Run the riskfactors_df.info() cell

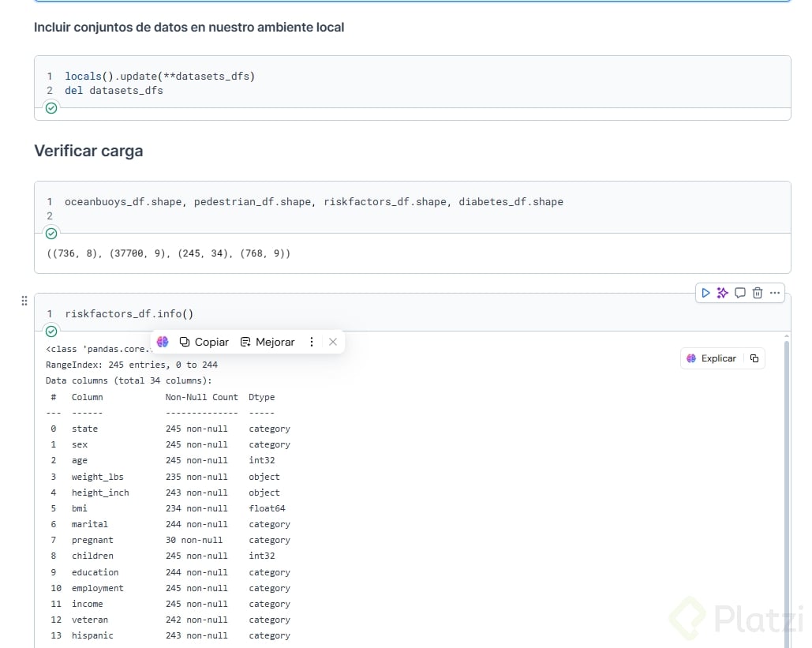click(x=705, y=293)
